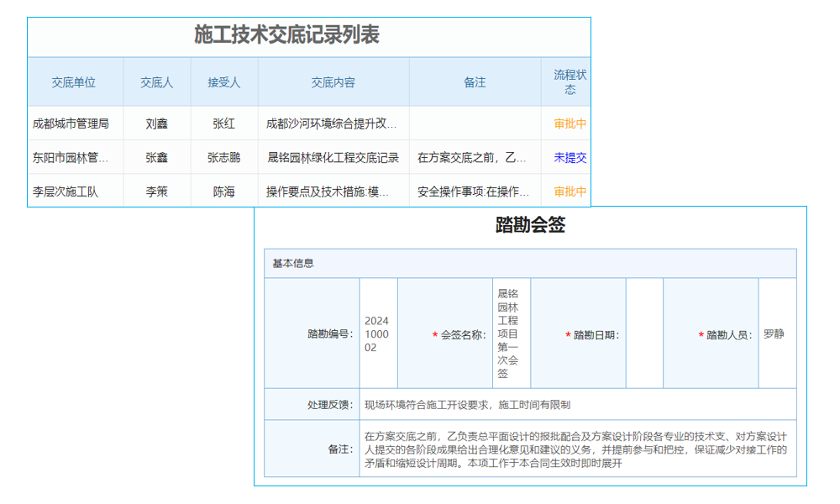Open the record 成都沙河环境综合提升改 disclosure content
The width and height of the screenshot is (840, 504).
point(333,123)
